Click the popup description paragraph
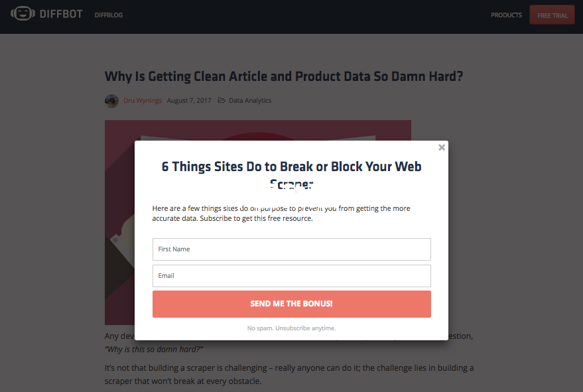The height and width of the screenshot is (392, 583). coord(281,213)
